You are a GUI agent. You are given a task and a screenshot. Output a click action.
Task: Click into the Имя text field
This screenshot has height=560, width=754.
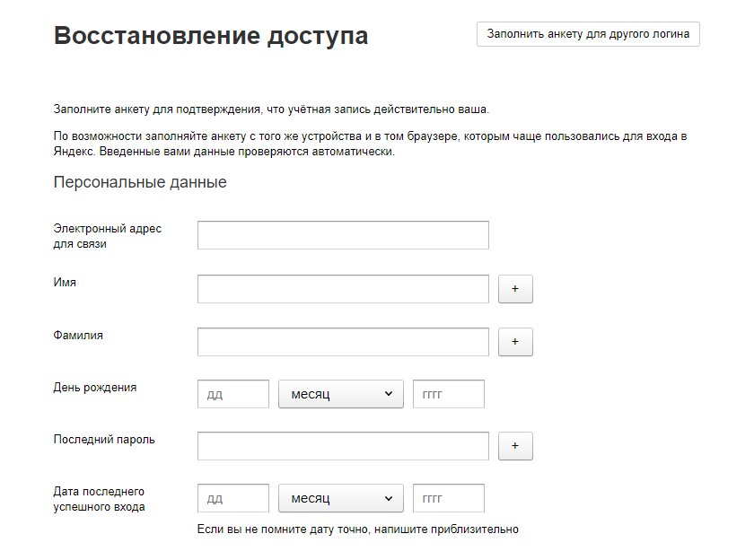point(343,289)
